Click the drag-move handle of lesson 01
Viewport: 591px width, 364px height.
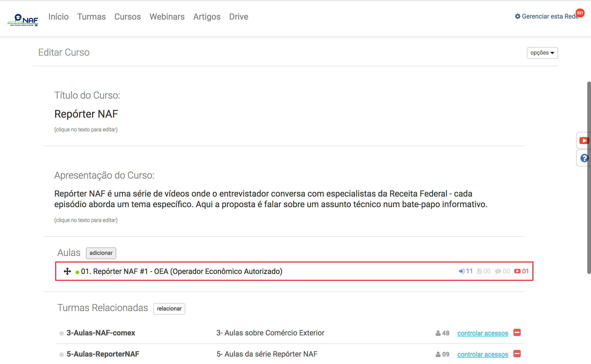pyautogui.click(x=67, y=271)
